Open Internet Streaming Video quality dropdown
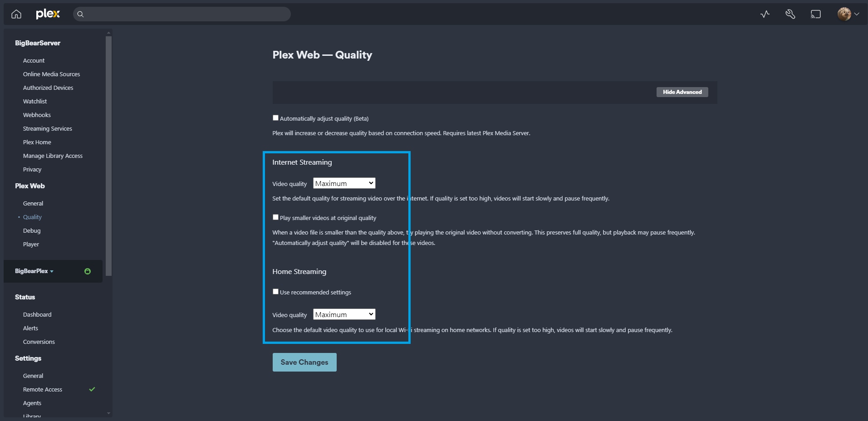 tap(344, 183)
